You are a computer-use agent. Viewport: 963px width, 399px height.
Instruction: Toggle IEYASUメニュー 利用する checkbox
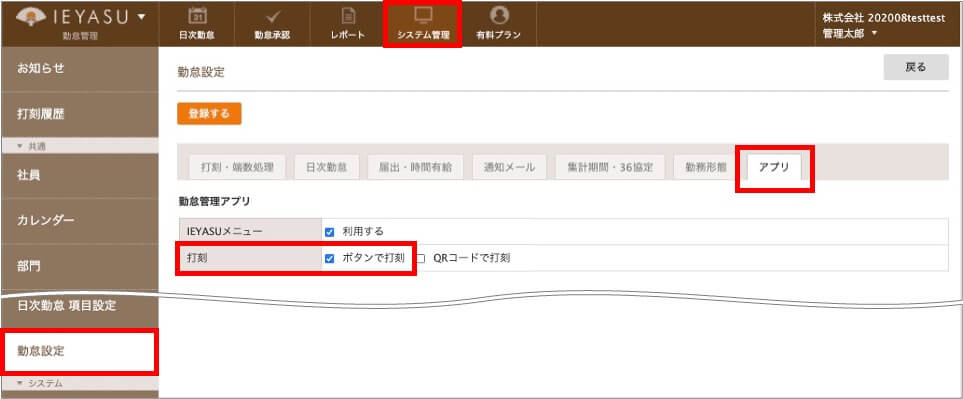329,232
